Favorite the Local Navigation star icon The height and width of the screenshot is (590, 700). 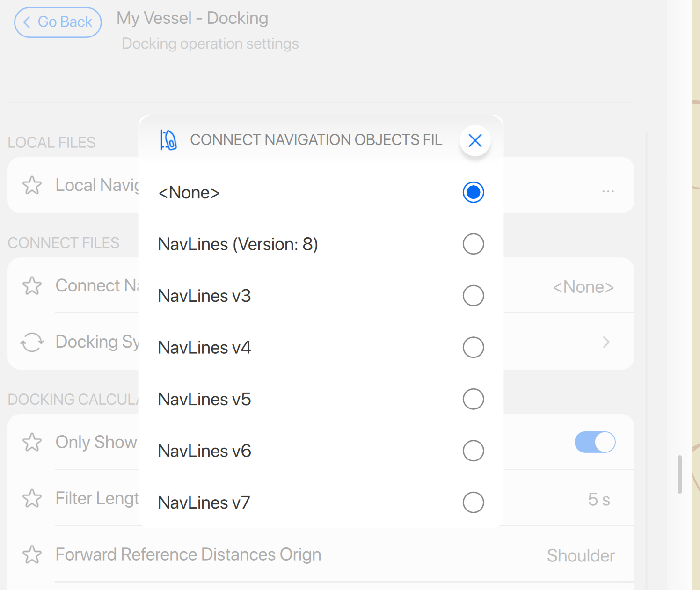[x=32, y=185]
